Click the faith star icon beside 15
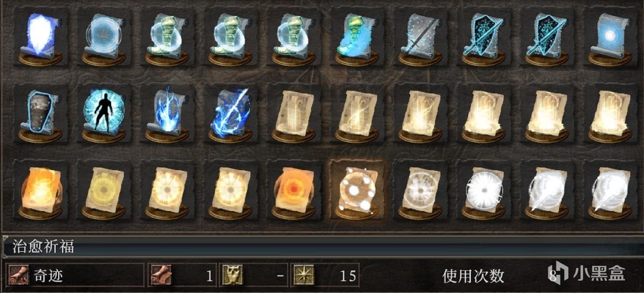644x293 pixels. coord(303,275)
